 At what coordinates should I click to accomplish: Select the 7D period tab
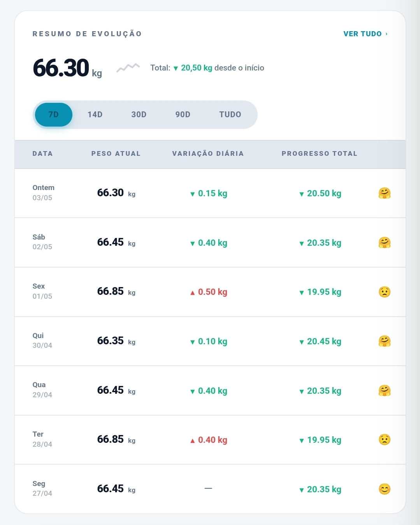[x=54, y=115]
